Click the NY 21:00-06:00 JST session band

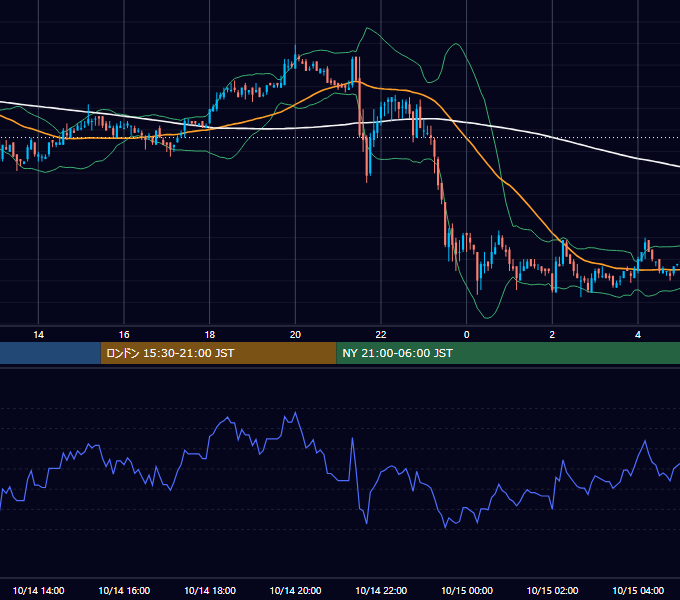(508, 353)
